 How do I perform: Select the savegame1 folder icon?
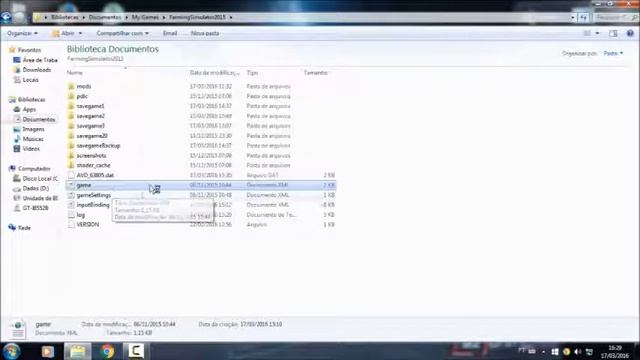71,106
